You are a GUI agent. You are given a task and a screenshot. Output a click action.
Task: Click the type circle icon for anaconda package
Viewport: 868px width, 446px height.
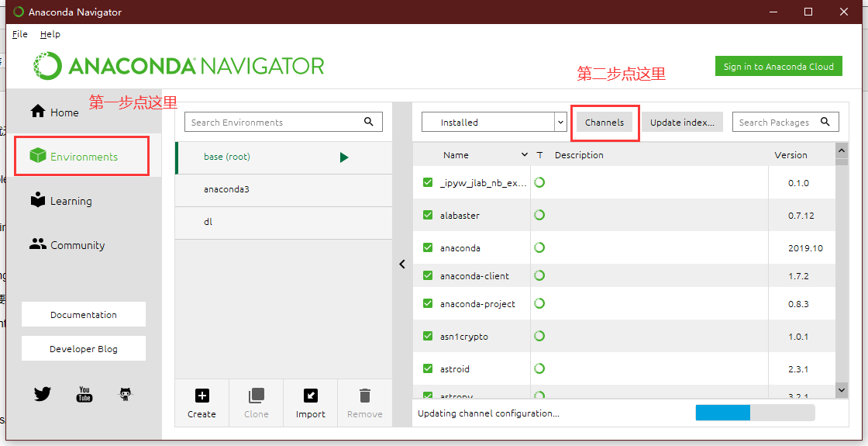click(x=539, y=247)
